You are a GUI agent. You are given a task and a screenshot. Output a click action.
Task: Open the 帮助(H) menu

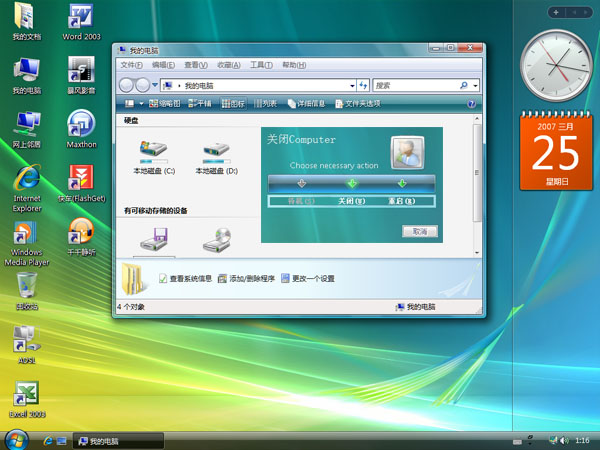(x=294, y=65)
